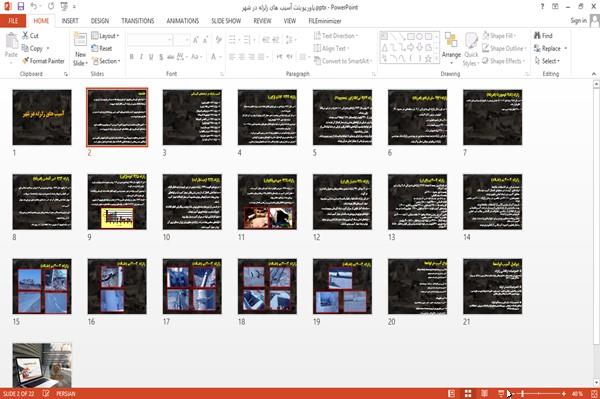The width and height of the screenshot is (600, 399).
Task: Switch to the INSERT tab
Action: [70, 21]
